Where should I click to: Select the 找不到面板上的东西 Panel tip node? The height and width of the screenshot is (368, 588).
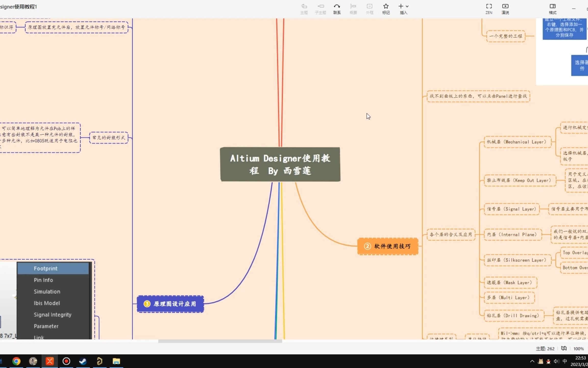[479, 96]
